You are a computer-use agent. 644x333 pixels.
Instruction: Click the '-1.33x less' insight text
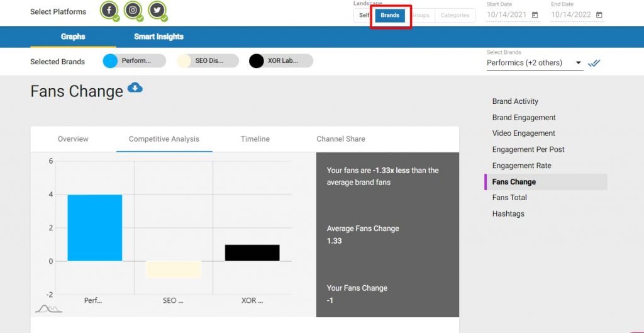click(391, 170)
